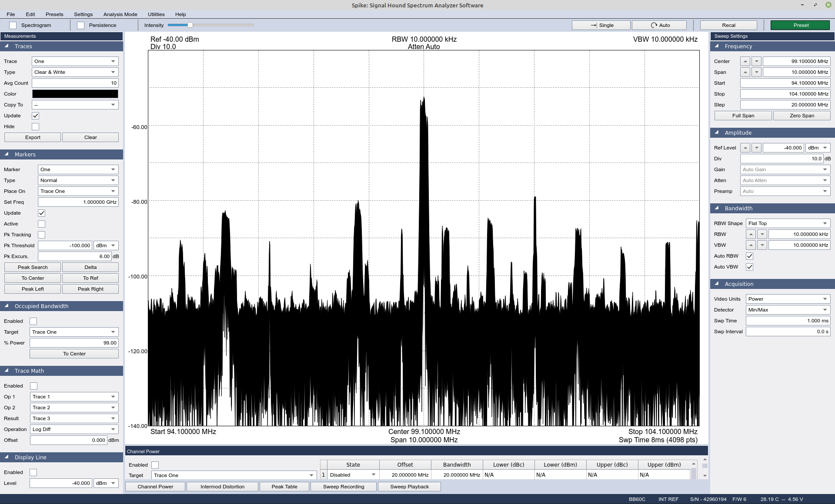Click the Set Freq input field
The height and width of the screenshot is (504, 835).
tap(77, 202)
